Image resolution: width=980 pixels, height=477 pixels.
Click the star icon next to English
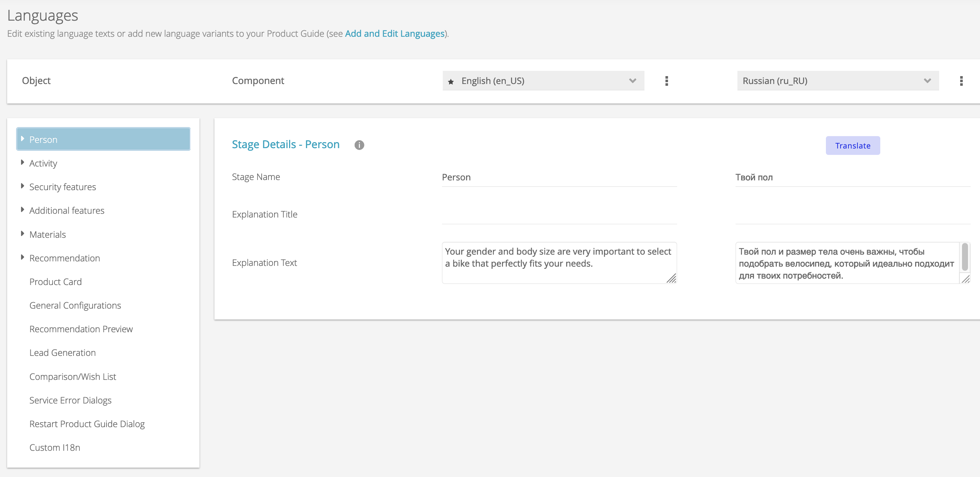(x=451, y=81)
